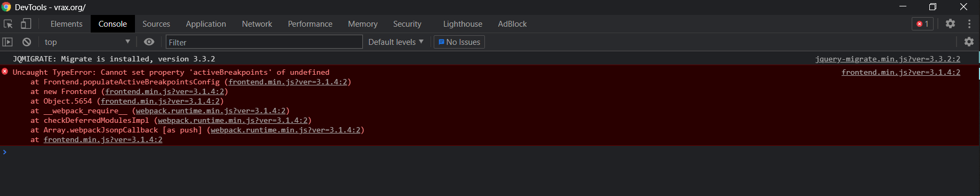
Task: Click the red error count badge
Action: 922,24
